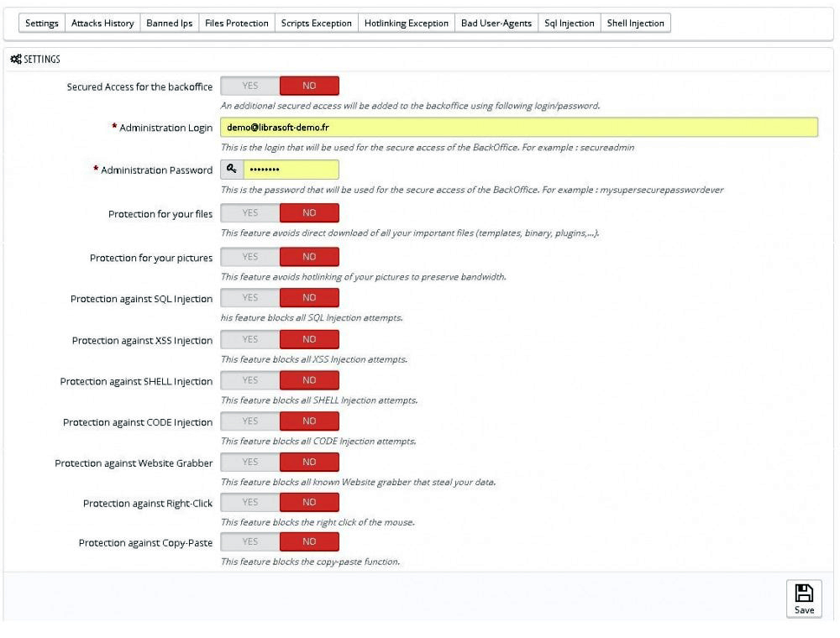Switch to the Attacks History tab
This screenshot has height=638, width=840.
[102, 23]
